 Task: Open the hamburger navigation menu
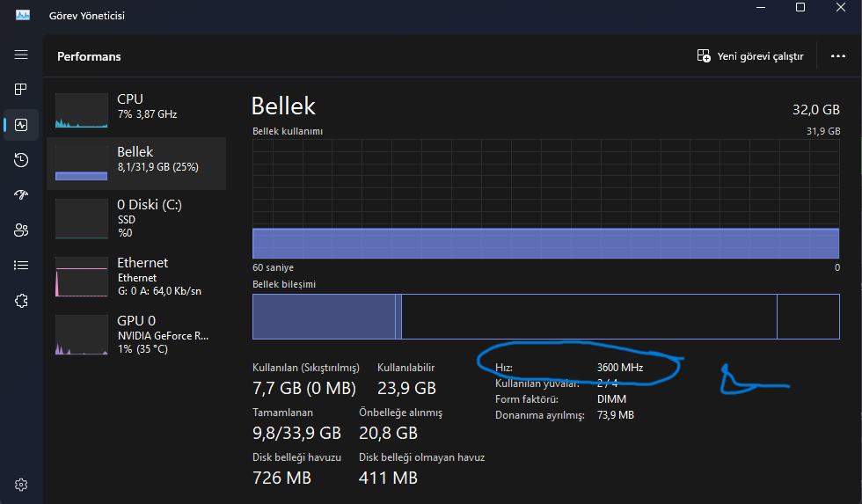coord(21,55)
